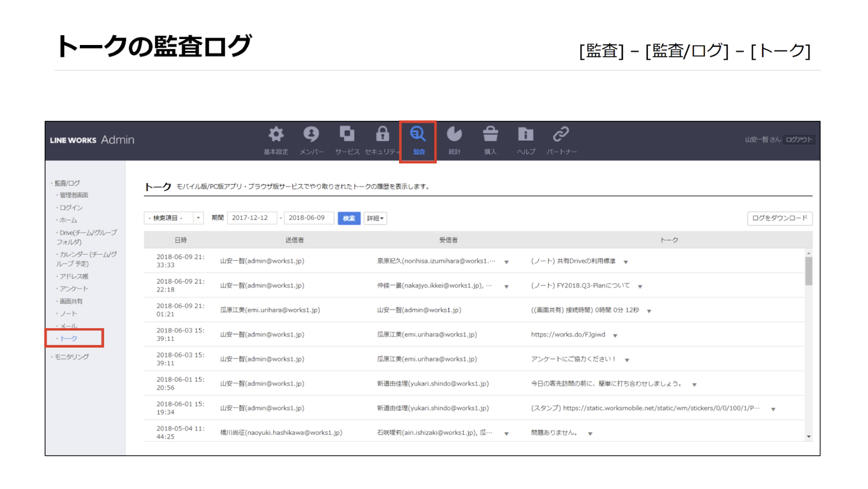Click the ログアウト logout button
Image resolution: width=868 pixels, height=489 pixels.
pos(798,139)
